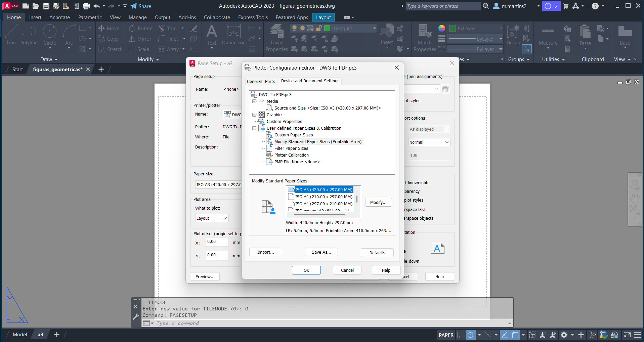
Task: Click the Mirror tool
Action: pyautogui.click(x=140, y=39)
